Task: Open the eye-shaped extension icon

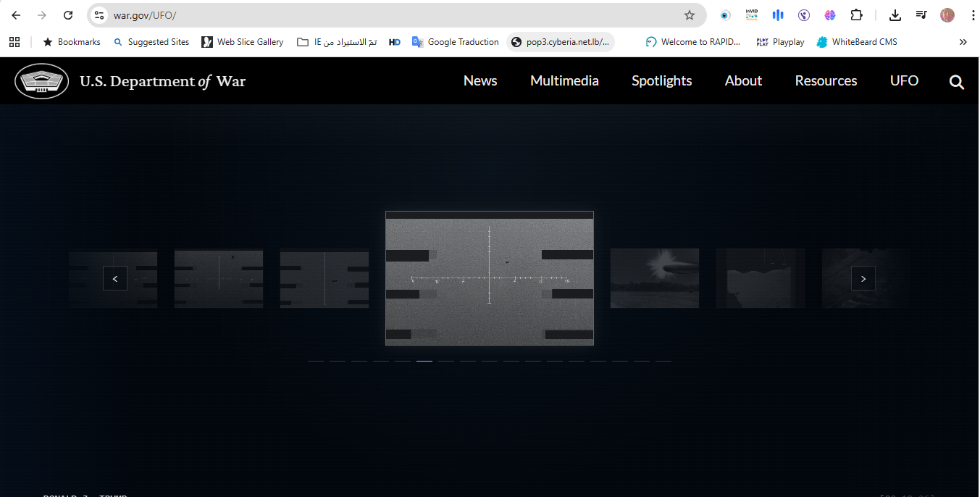Action: pyautogui.click(x=725, y=15)
